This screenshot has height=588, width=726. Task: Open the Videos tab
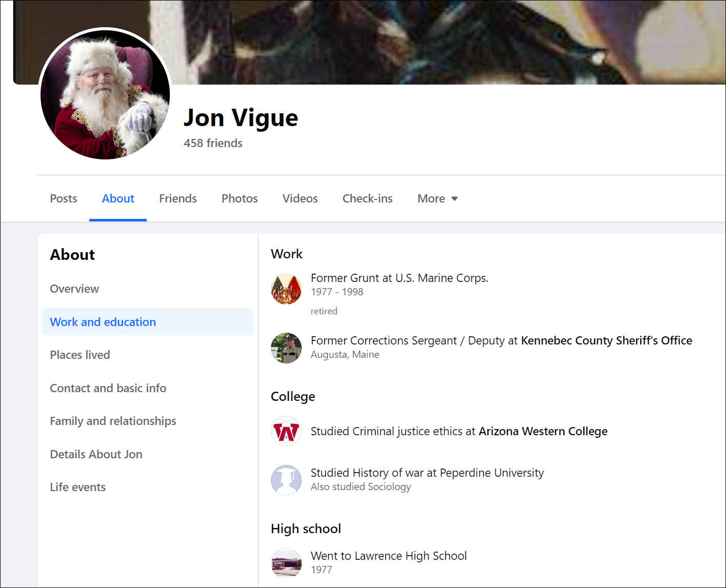[x=300, y=199]
